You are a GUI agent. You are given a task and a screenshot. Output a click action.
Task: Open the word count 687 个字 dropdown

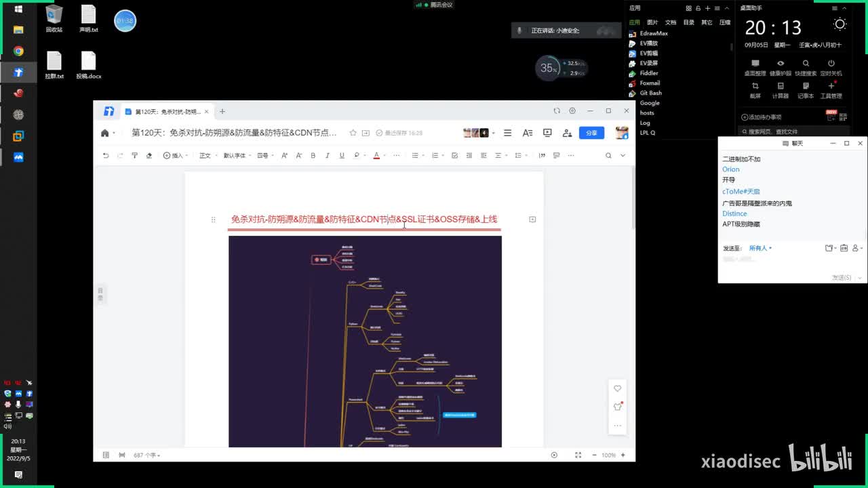(x=146, y=455)
